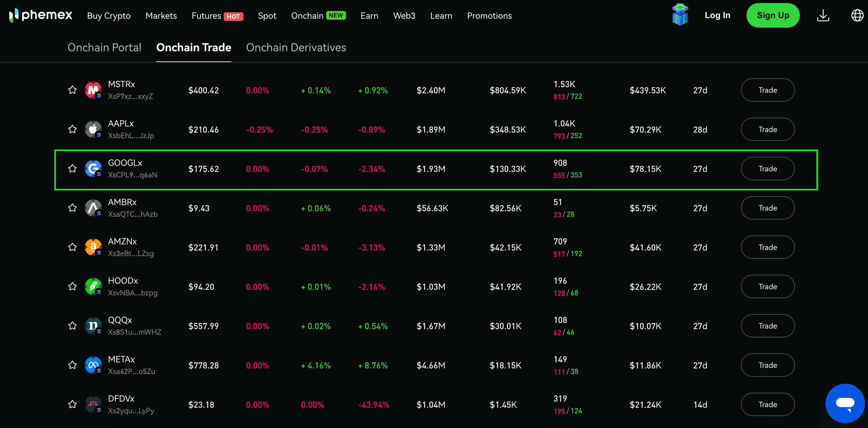
Task: Click Trade for GOOGLx
Action: coord(768,169)
